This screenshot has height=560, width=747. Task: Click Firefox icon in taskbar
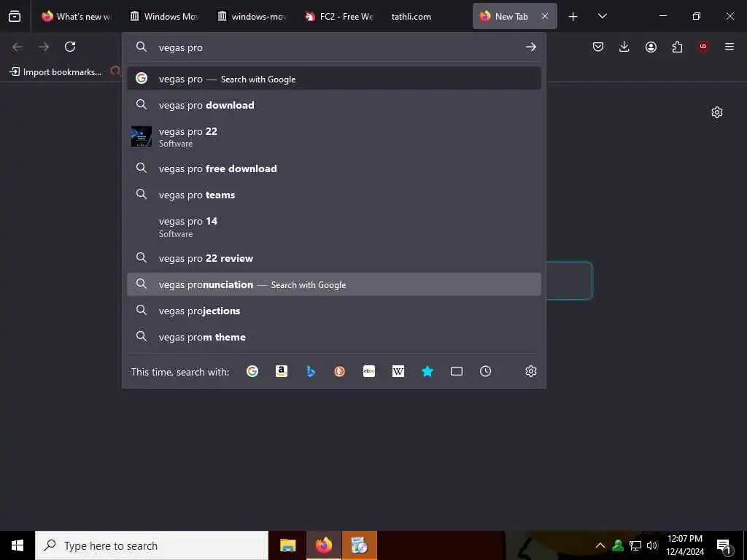(324, 545)
